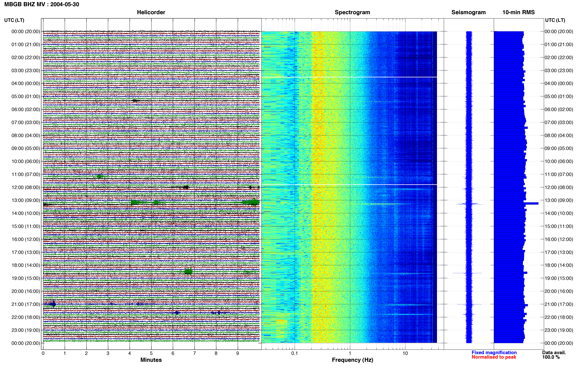Click "15:00 (11:00)" on the RMS panel time axis
The image size is (588, 368).
coord(559,226)
